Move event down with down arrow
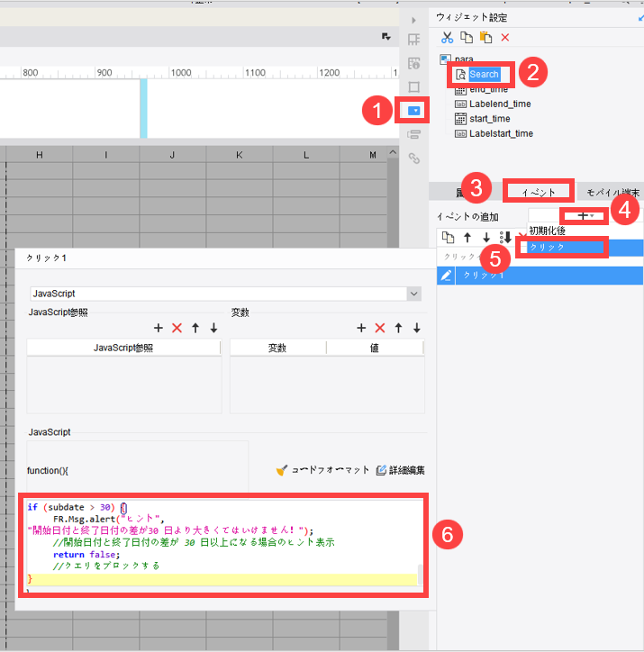 [486, 238]
